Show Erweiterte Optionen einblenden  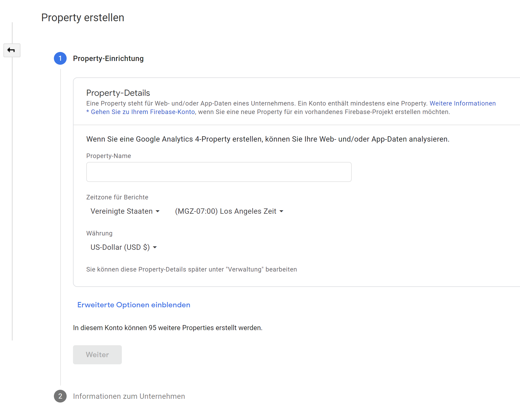click(134, 305)
